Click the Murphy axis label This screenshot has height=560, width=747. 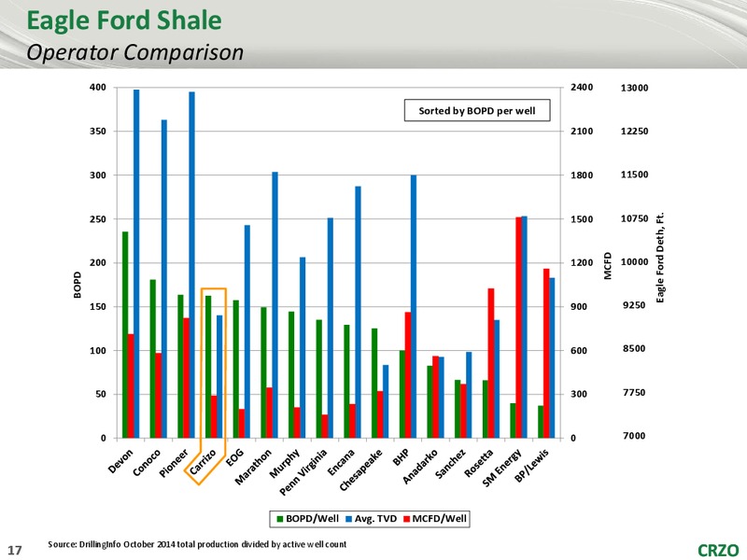click(x=285, y=463)
